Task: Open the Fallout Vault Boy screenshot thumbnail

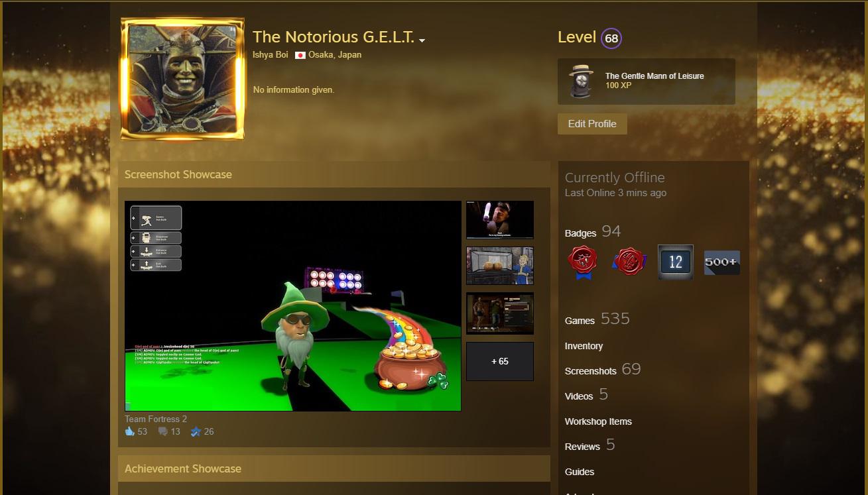Action: click(500, 266)
